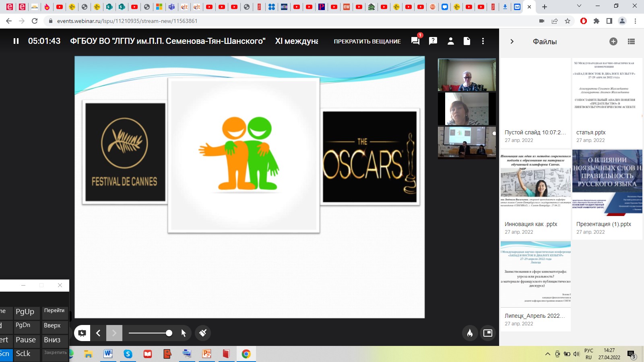
Task: Open Chrome three-dot menu
Action: pos(636,21)
